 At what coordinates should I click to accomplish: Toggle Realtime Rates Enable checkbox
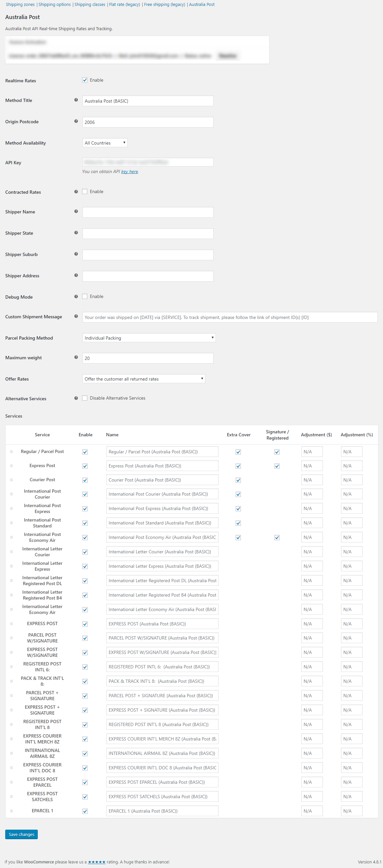click(x=85, y=80)
